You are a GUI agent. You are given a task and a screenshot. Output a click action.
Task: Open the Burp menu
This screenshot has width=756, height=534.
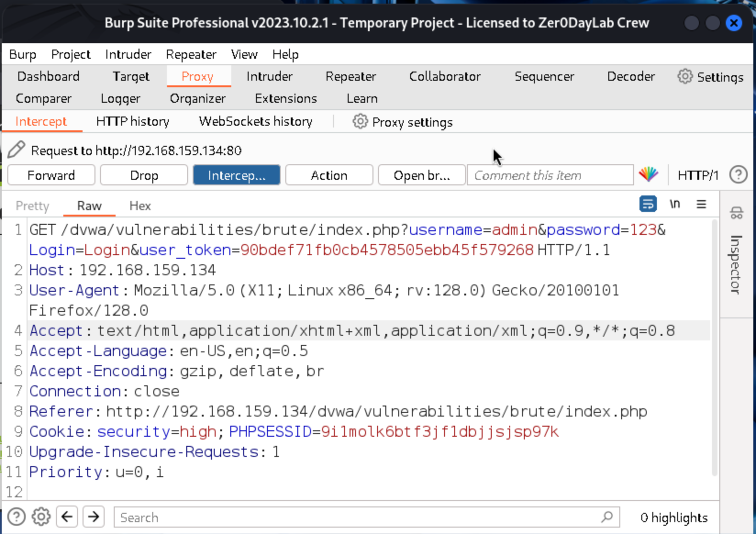pyautogui.click(x=22, y=55)
